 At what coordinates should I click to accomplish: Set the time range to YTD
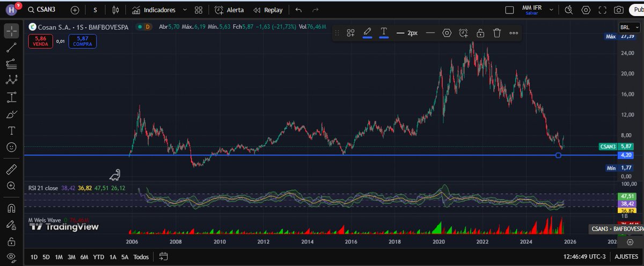[x=99, y=257]
